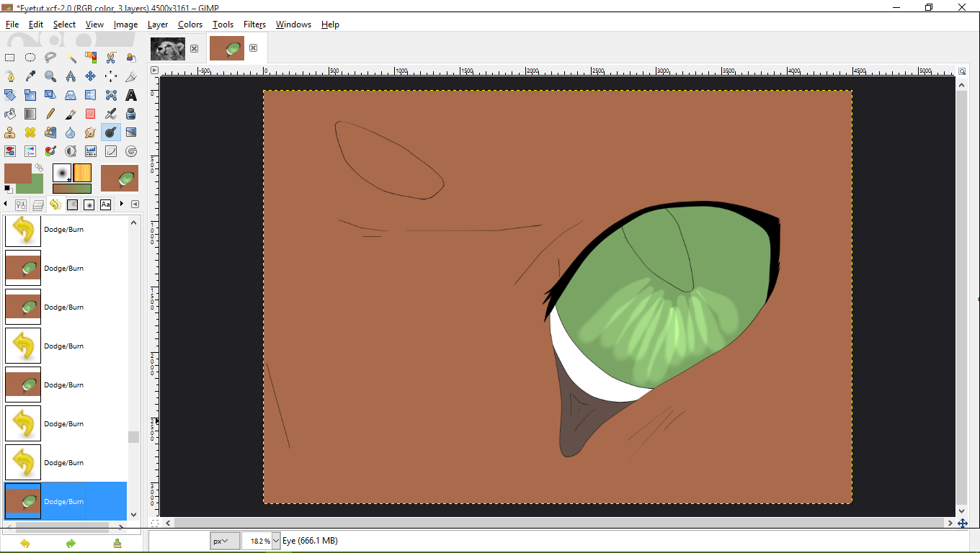Select the Blur/Sharpen droplet tool

tap(71, 132)
